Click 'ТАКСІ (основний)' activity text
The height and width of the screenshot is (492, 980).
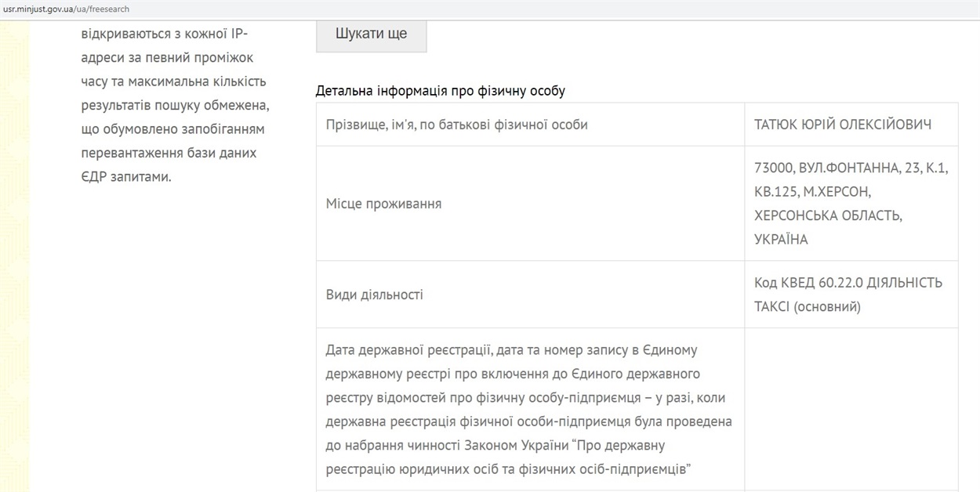click(807, 306)
